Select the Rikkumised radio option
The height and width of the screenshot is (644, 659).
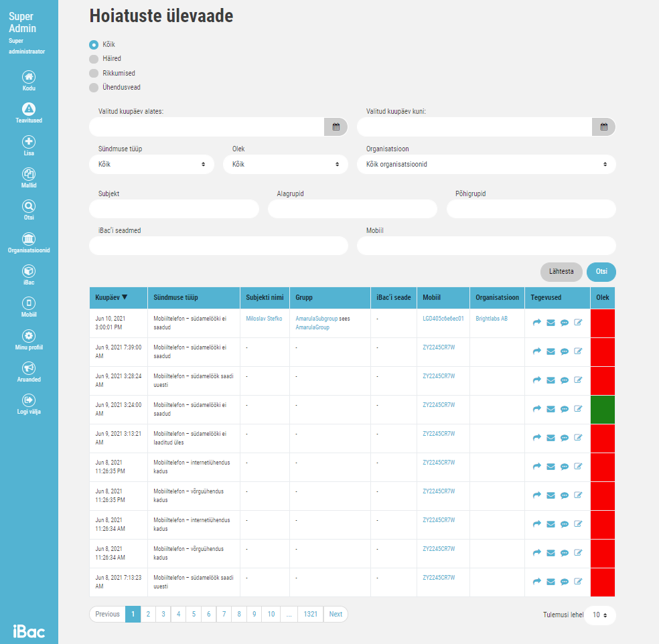tap(94, 73)
